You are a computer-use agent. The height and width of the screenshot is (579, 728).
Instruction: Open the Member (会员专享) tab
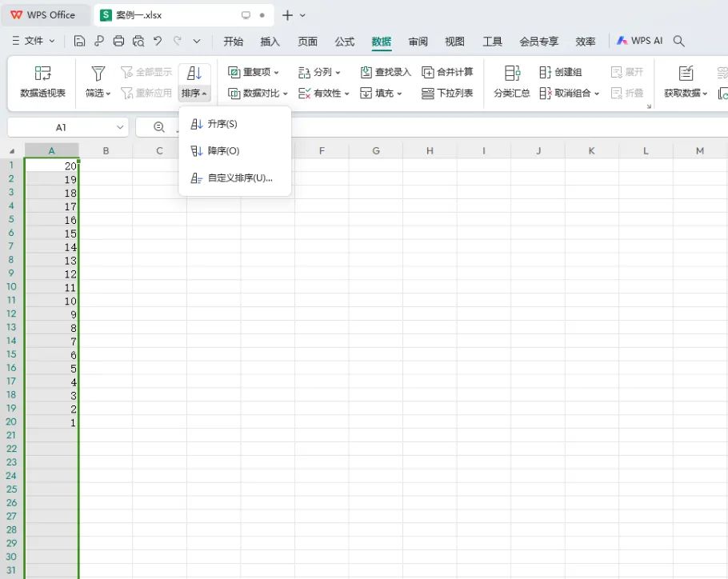[538, 42]
